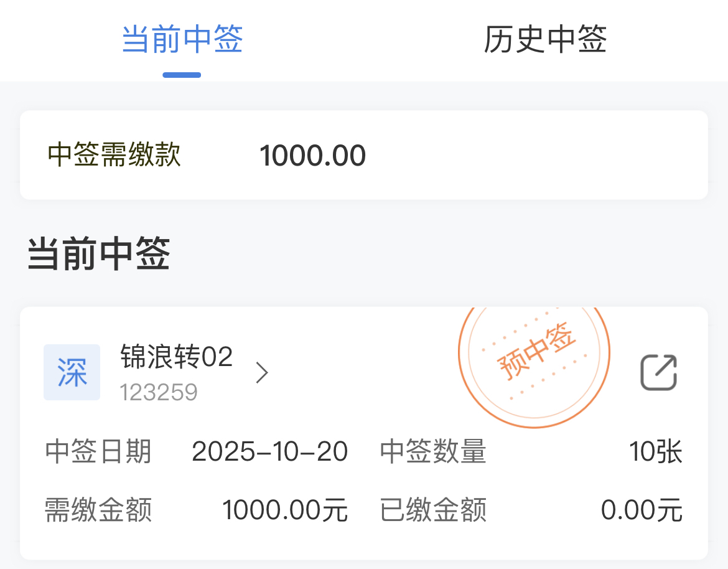
Task: Click the 中签需缴款 label
Action: click(114, 155)
